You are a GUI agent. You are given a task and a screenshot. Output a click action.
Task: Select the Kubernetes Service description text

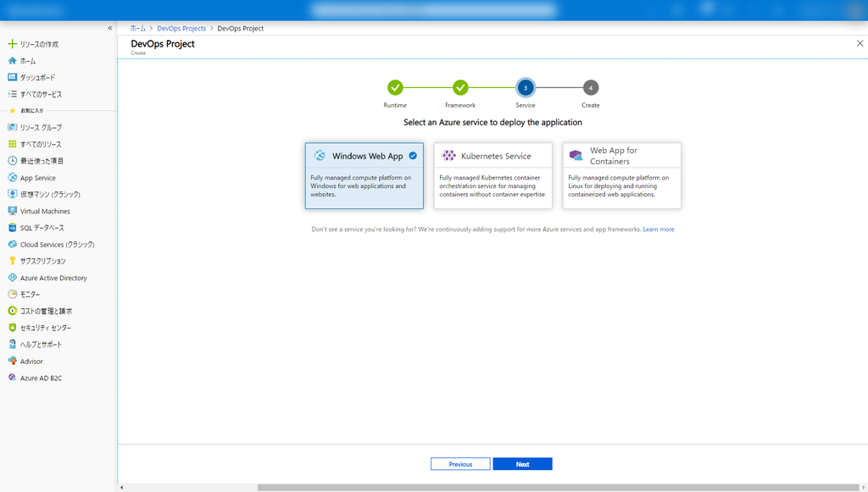coord(492,185)
